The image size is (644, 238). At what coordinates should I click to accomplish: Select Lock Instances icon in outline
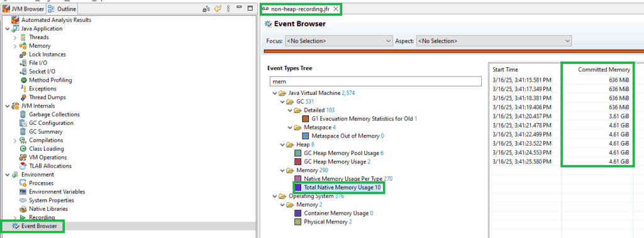coord(23,54)
